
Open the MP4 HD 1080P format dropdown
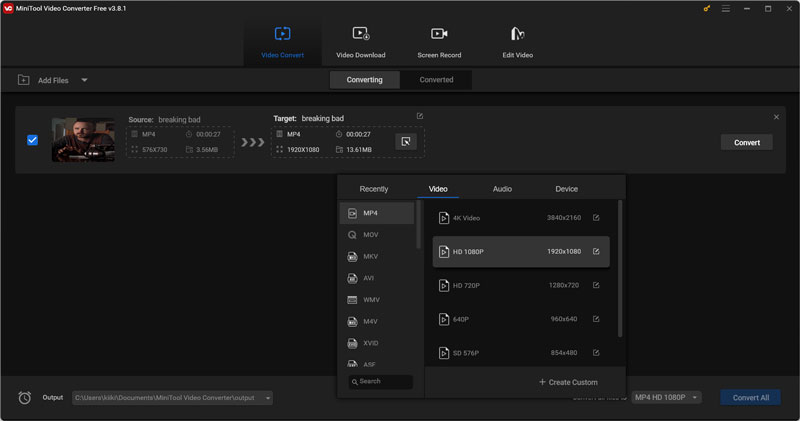(x=666, y=398)
